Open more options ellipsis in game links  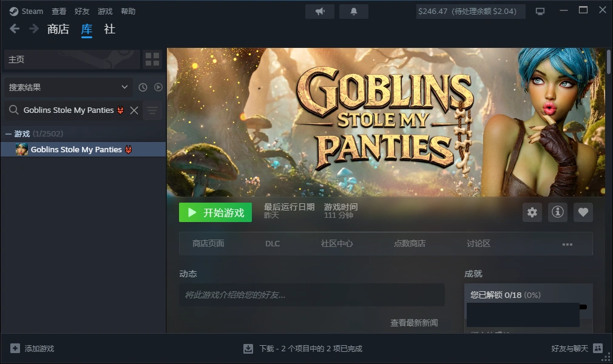click(x=567, y=244)
